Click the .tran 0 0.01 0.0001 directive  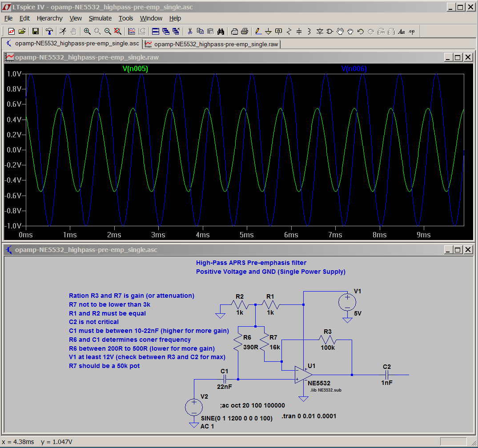click(309, 416)
